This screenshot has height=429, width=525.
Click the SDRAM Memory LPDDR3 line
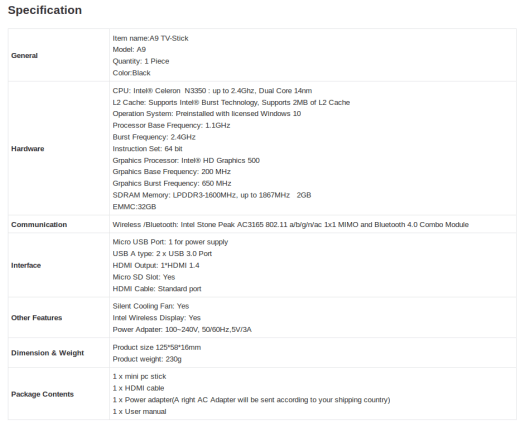coord(212,195)
